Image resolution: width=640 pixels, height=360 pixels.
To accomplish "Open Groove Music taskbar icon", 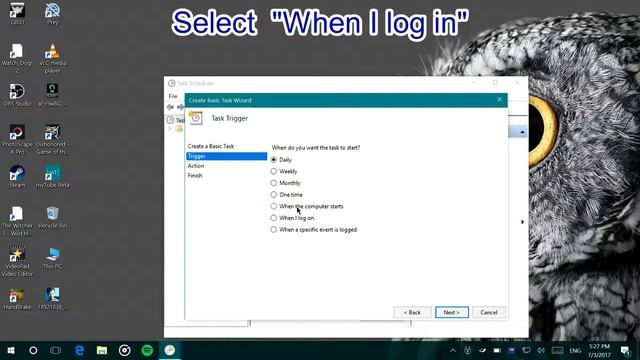I will click(x=124, y=350).
